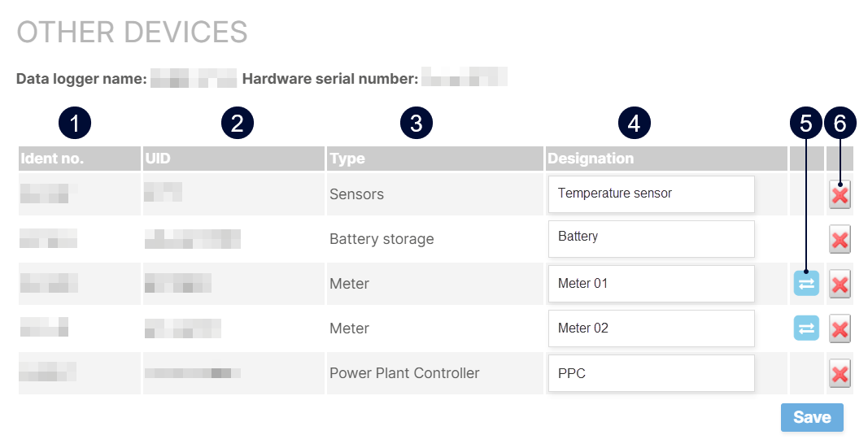Click the Ident no. column header
Image resolution: width=868 pixels, height=448 pixels.
(52, 159)
